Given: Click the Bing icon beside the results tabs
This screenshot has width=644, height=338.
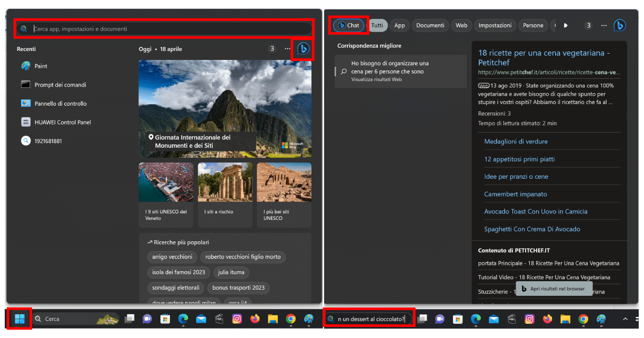Looking at the screenshot, I should coord(619,25).
